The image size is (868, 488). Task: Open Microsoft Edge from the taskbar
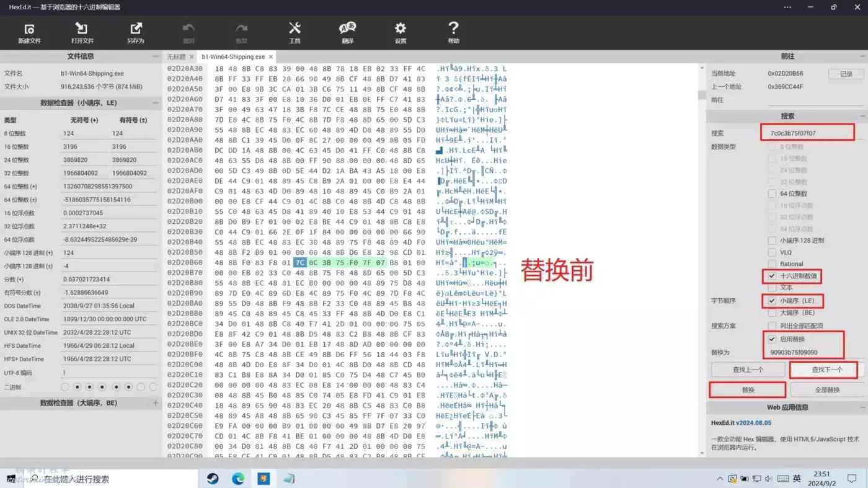coord(238,479)
